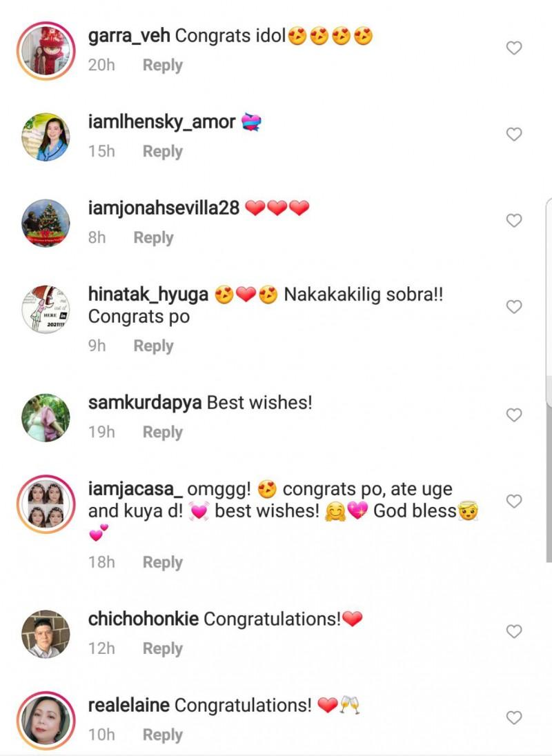Visit the chichohonkie profile via username

tap(144, 619)
